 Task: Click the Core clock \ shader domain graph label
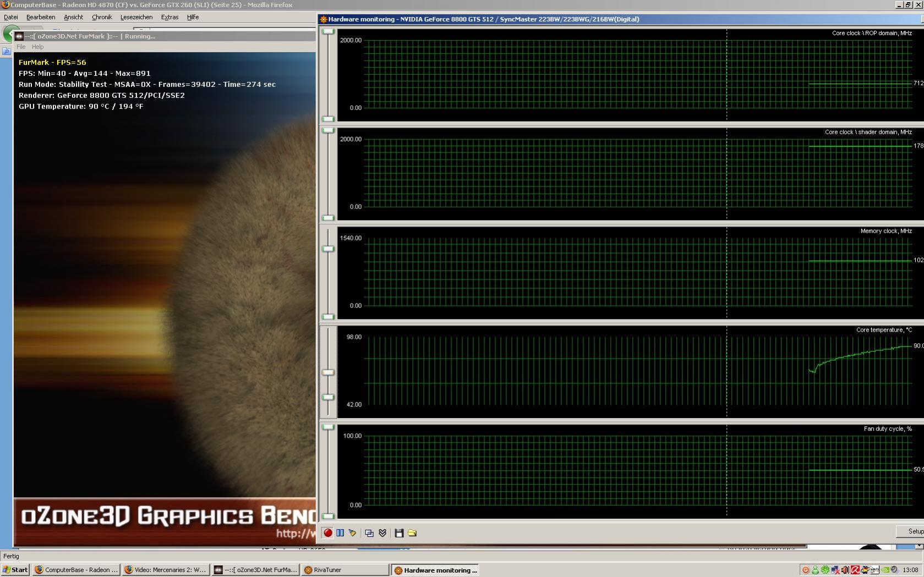(x=868, y=132)
